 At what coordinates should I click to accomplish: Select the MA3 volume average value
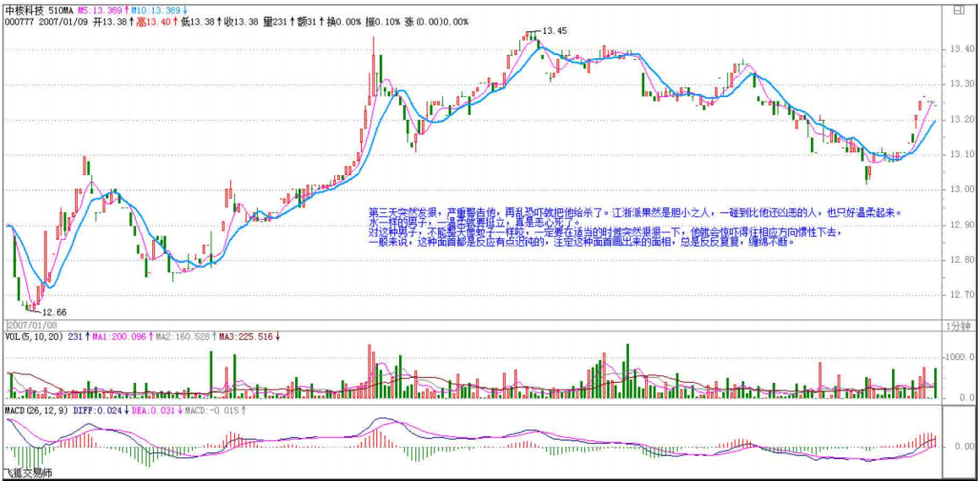click(251, 336)
